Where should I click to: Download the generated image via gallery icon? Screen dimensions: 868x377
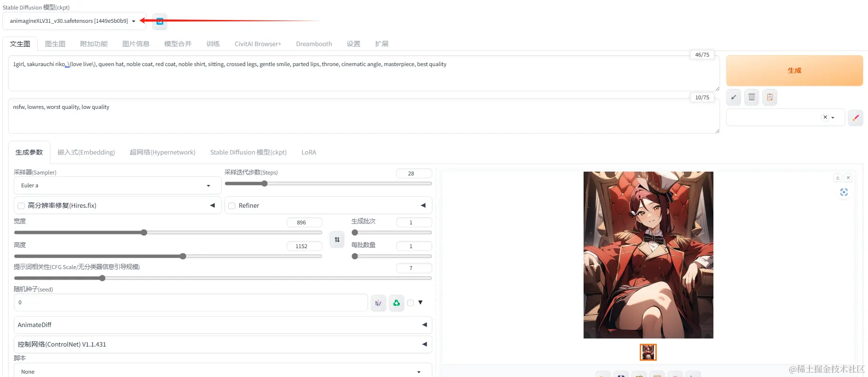click(x=838, y=177)
